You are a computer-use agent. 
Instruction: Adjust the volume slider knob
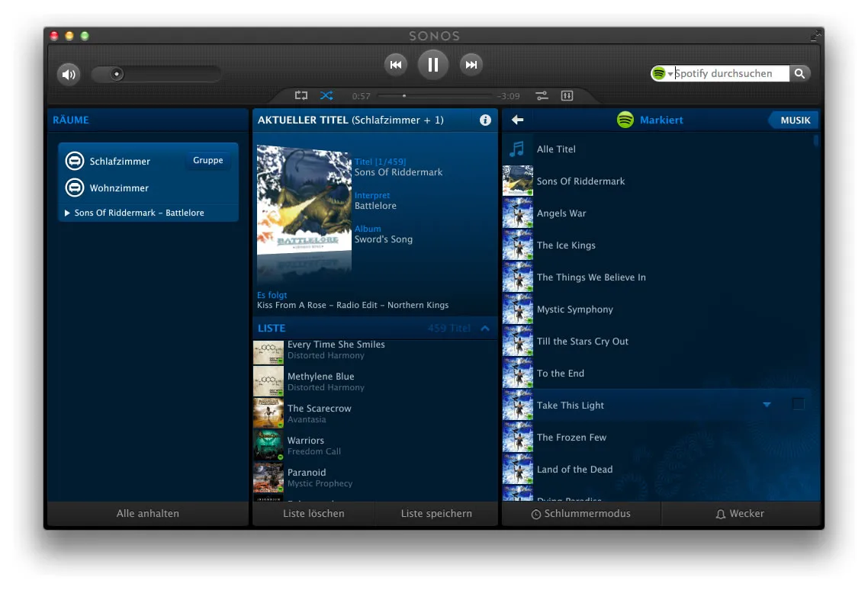[x=116, y=74]
